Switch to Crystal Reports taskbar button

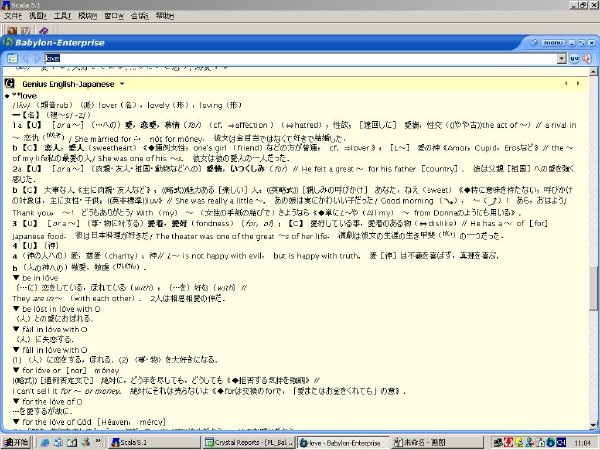(249, 442)
